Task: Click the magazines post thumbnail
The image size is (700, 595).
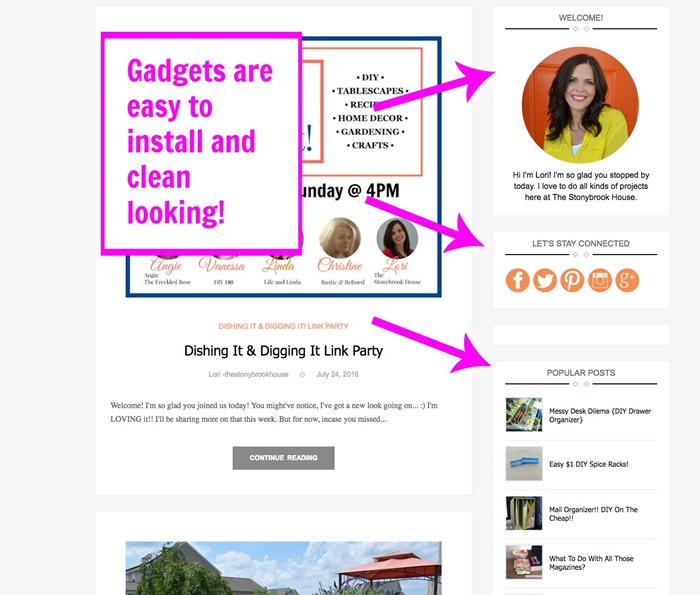Action: click(524, 562)
